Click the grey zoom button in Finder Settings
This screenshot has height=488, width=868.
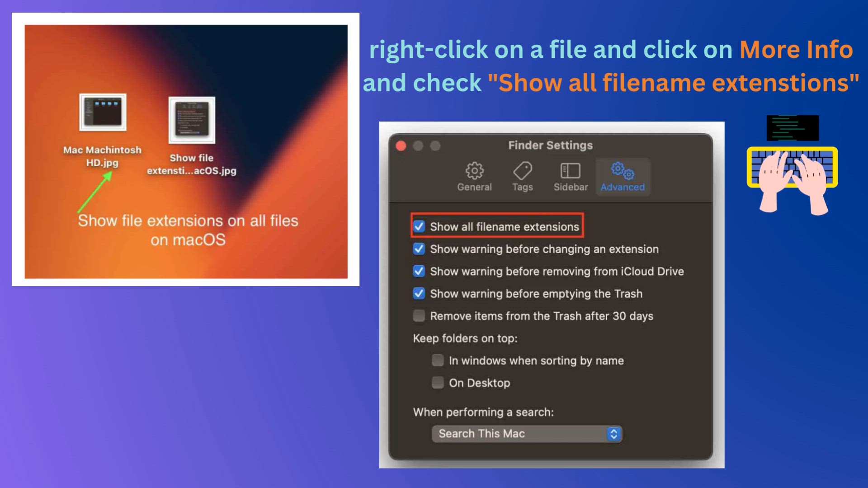pyautogui.click(x=435, y=145)
